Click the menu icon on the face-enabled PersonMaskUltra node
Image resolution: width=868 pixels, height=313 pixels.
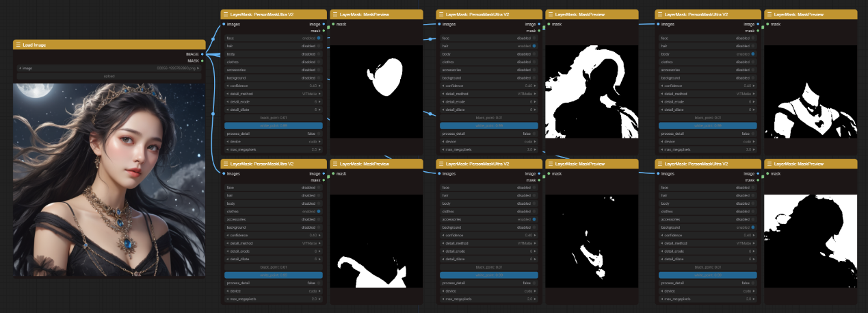click(226, 14)
